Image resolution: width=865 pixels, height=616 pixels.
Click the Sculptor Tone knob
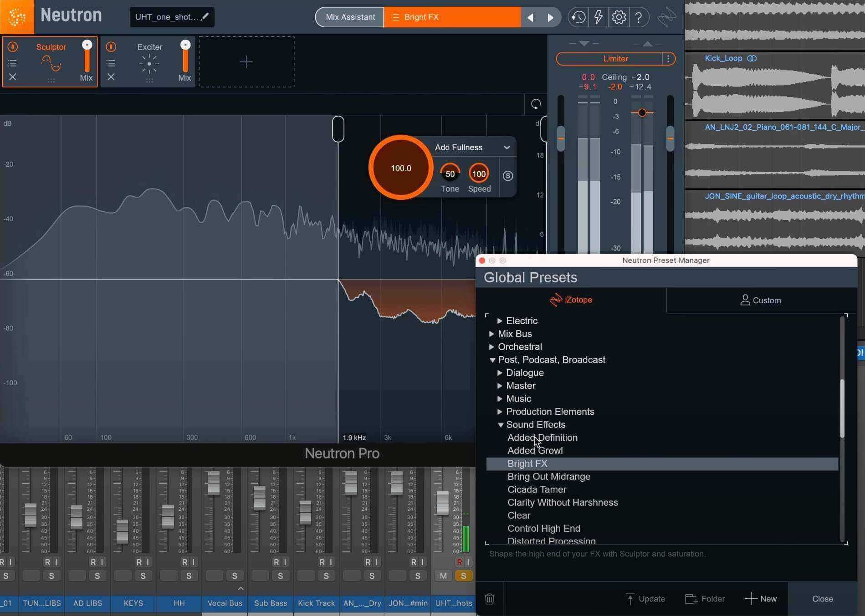450,174
